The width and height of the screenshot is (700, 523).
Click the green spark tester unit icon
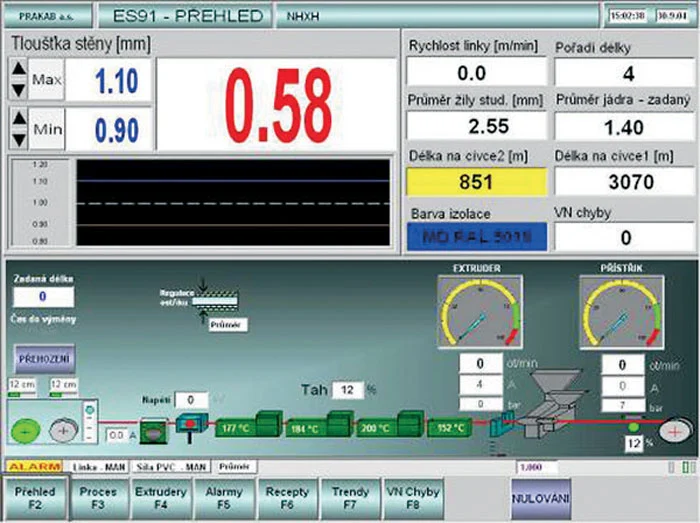pyautogui.click(x=154, y=430)
